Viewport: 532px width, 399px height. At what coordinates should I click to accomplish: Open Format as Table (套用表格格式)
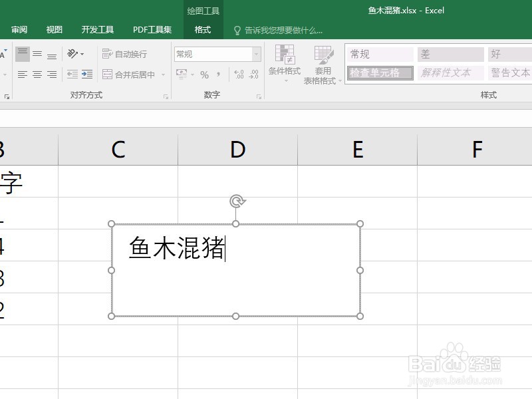tap(323, 65)
